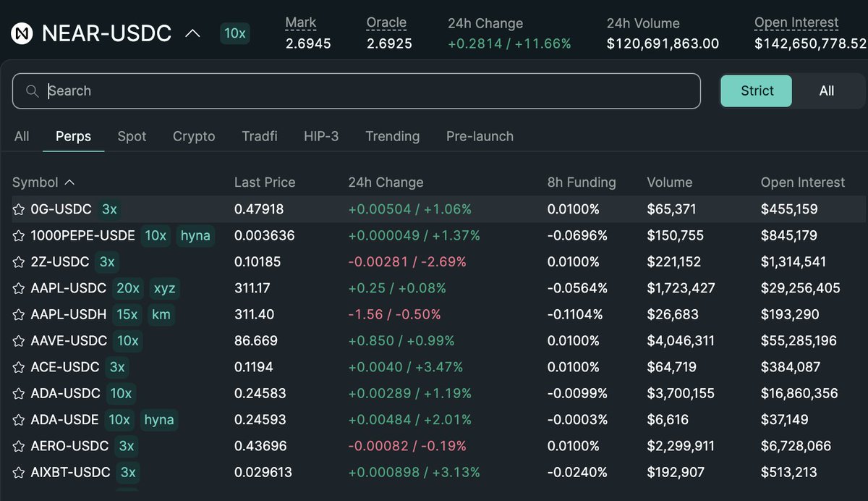Sort by Open Interest column header
Viewport: 868px width, 501px height.
(803, 182)
